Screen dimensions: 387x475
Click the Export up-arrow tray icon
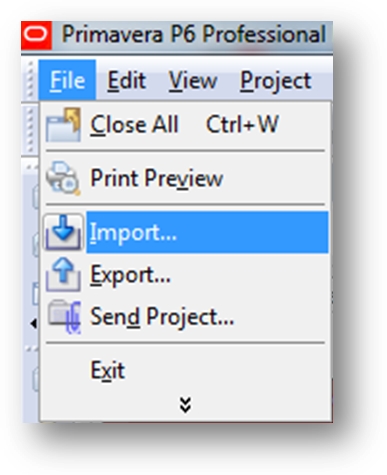click(63, 274)
